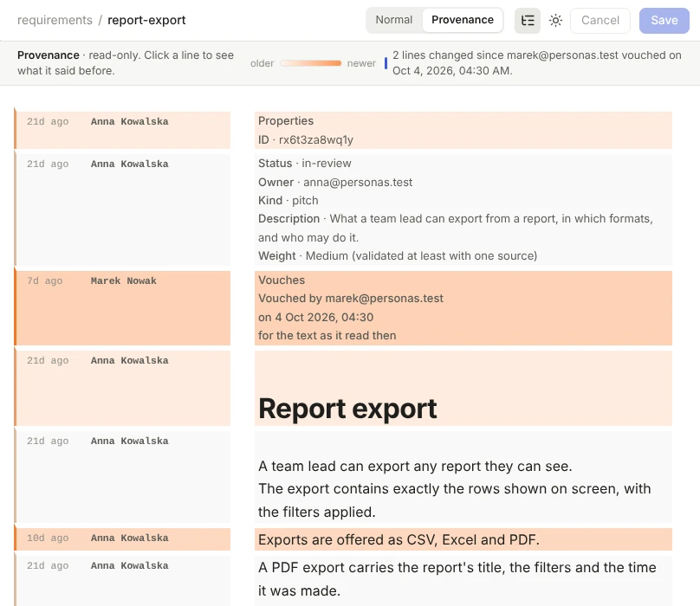
Task: Click the Save button
Action: coord(664,21)
